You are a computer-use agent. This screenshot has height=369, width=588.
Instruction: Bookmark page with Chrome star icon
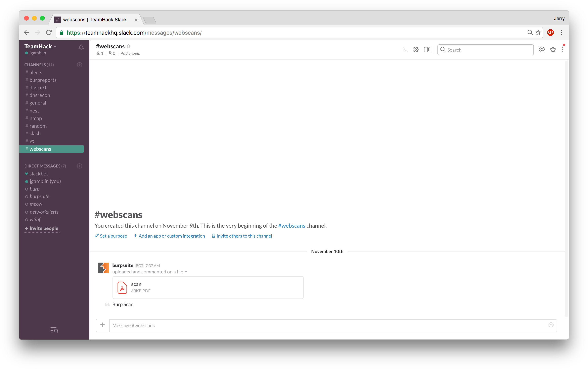[538, 33]
